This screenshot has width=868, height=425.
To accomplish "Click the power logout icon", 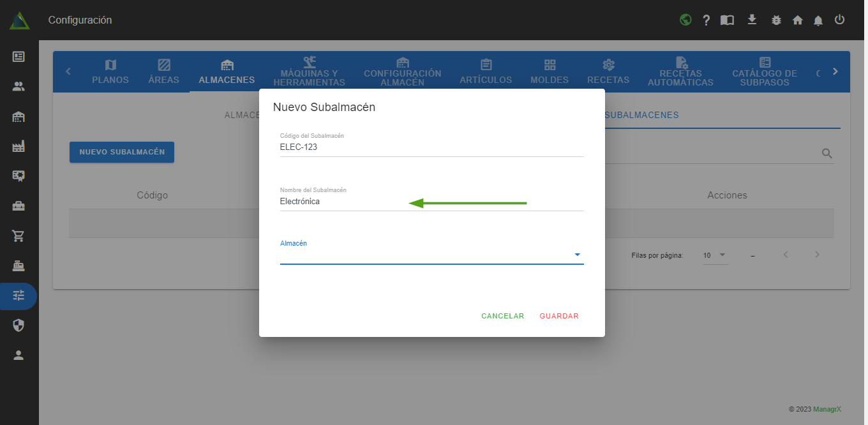I will coord(839,20).
